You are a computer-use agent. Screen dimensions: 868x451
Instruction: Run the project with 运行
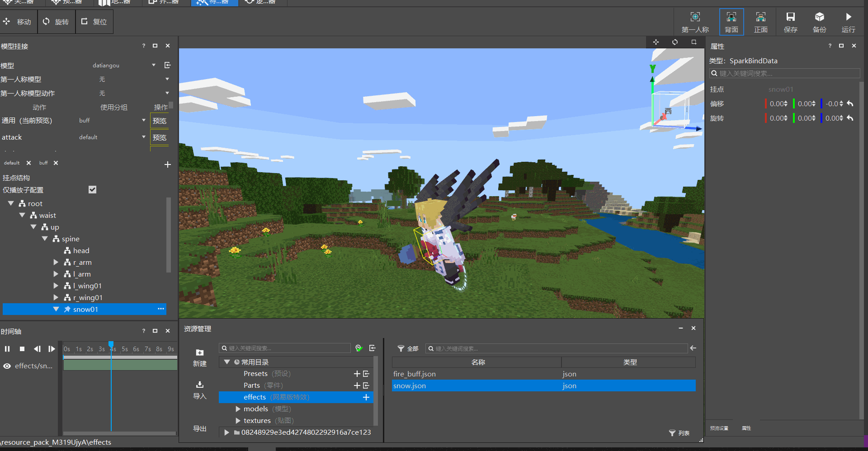[849, 22]
